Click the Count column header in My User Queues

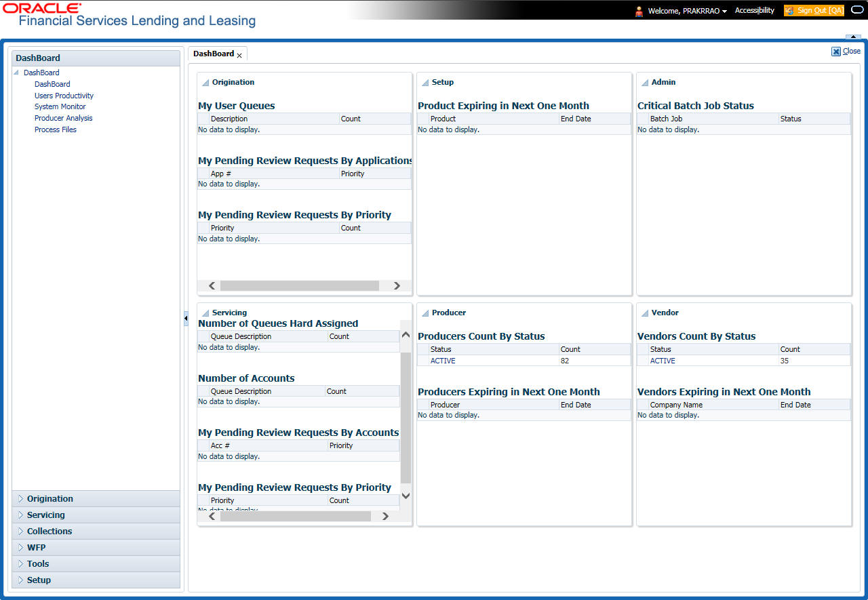pyautogui.click(x=375, y=119)
